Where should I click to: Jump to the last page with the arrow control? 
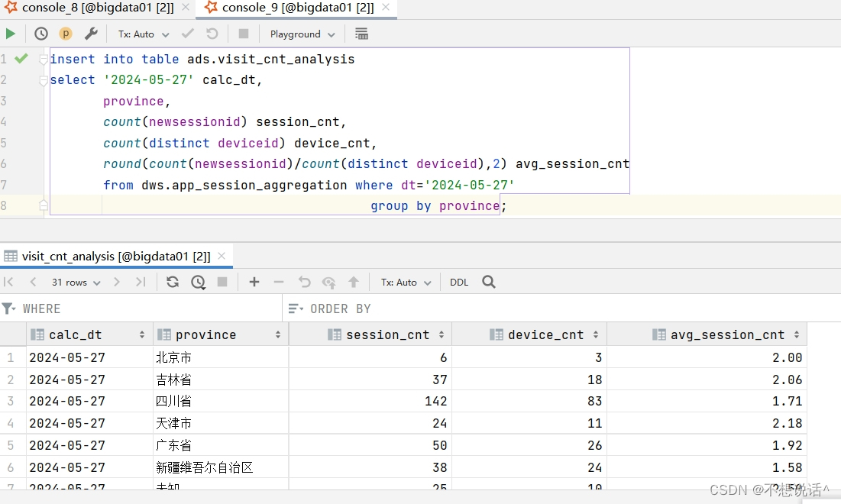click(141, 282)
